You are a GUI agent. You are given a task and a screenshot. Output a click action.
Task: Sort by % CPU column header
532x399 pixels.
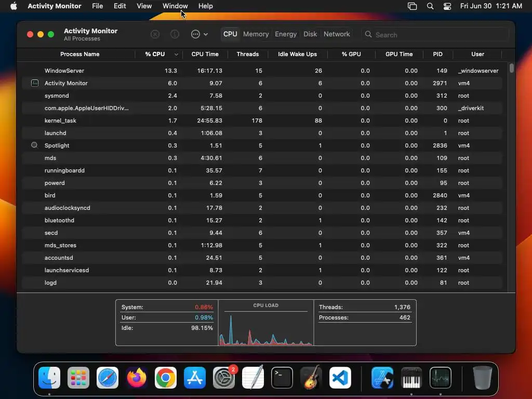155,54
